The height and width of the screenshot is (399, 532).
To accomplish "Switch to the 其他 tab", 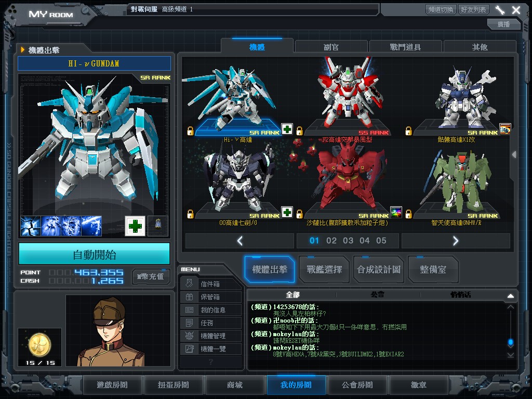I will pyautogui.click(x=480, y=47).
